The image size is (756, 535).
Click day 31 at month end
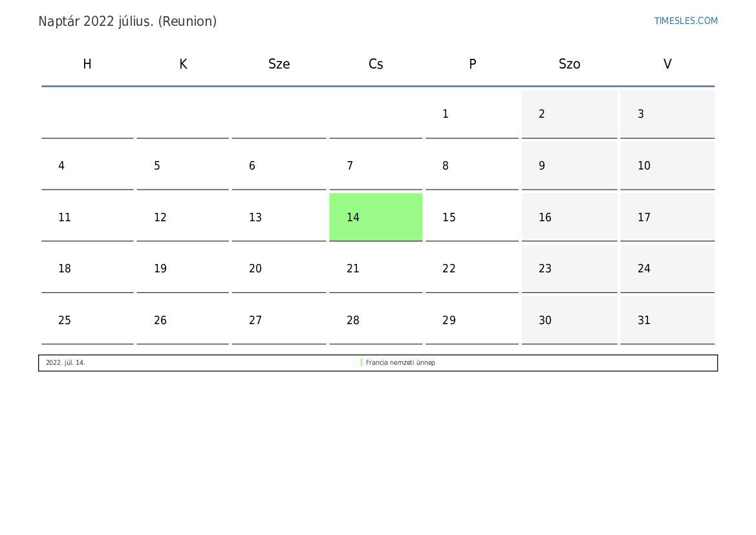pyautogui.click(x=667, y=320)
